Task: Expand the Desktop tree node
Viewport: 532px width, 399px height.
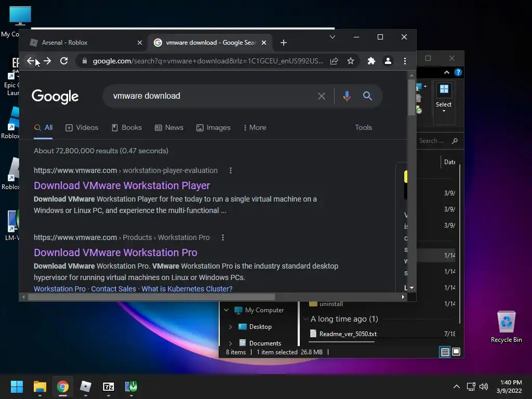Action: click(x=230, y=327)
